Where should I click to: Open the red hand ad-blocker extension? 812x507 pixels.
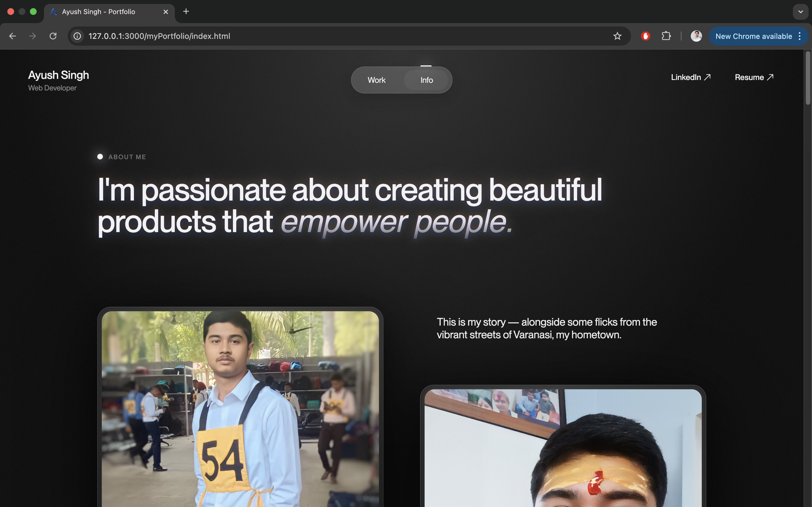645,36
